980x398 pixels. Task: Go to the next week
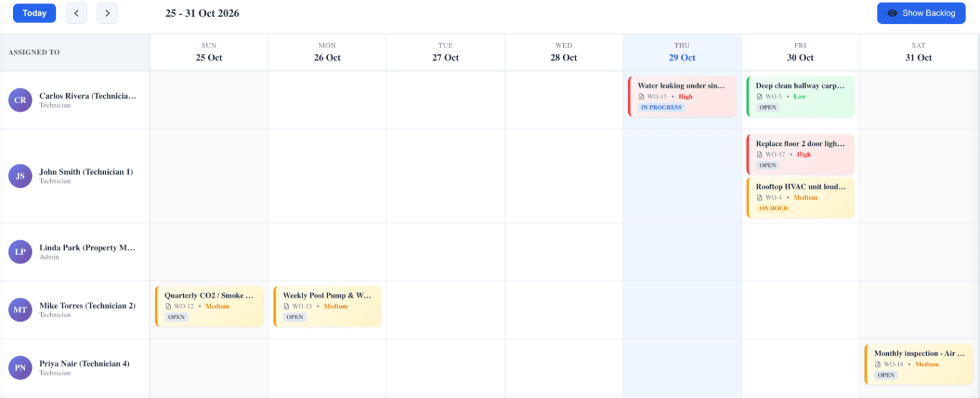107,13
